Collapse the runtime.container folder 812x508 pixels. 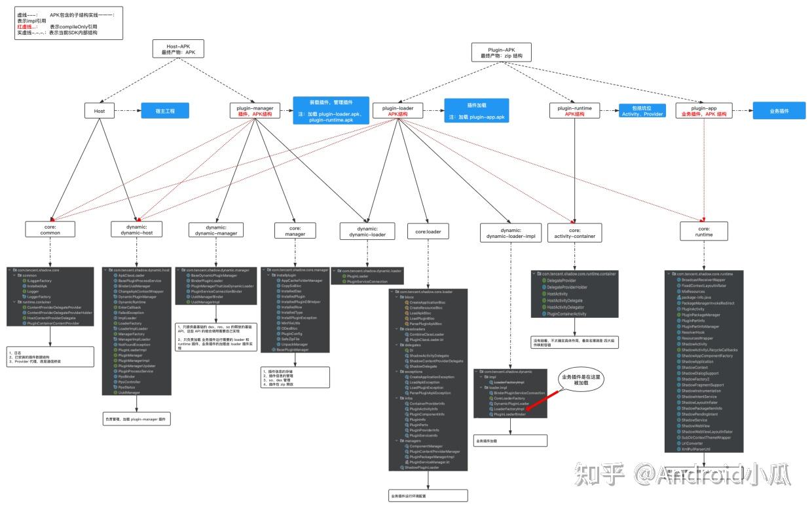pos(14,302)
